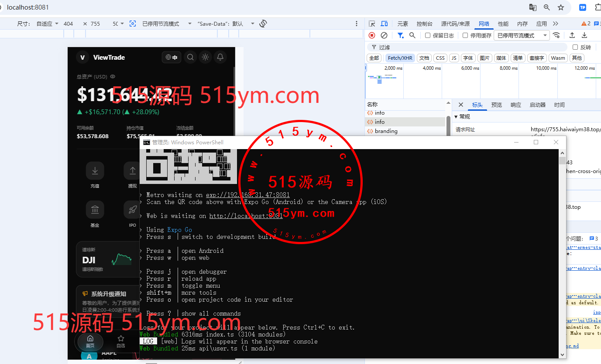601x364 pixels.
Task: Open the ViewTrade language switcher globe
Action: [x=172, y=57]
